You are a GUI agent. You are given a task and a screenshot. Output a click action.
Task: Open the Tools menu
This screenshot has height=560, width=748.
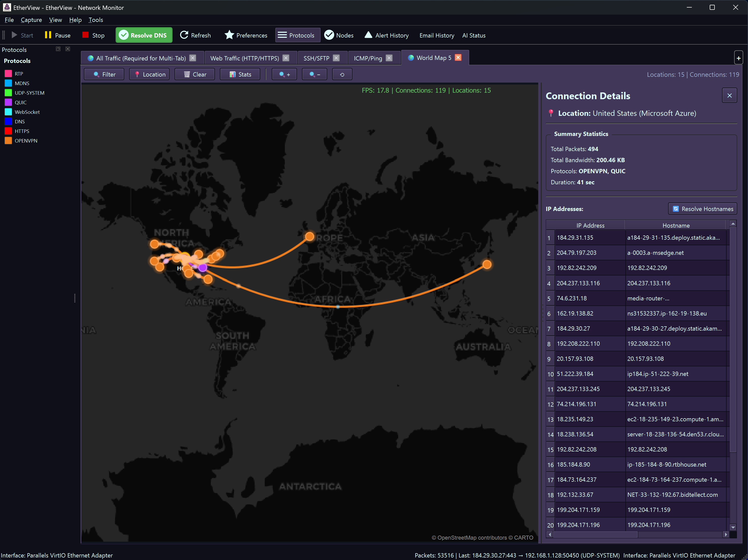(96, 20)
